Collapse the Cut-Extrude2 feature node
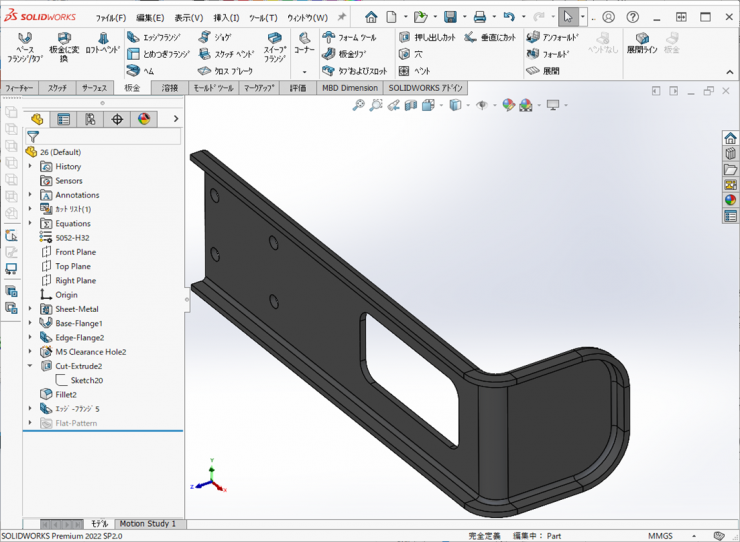Image resolution: width=740 pixels, height=542 pixels. pos(30,366)
